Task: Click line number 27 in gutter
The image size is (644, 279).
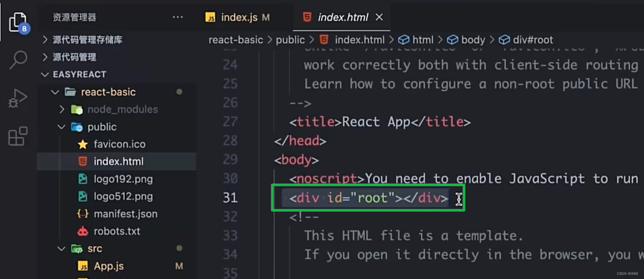Action: point(230,122)
